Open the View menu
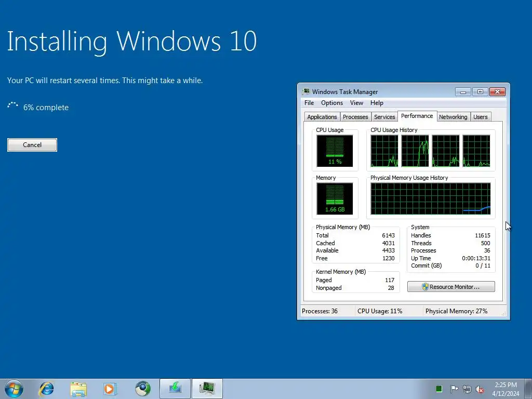 click(356, 103)
